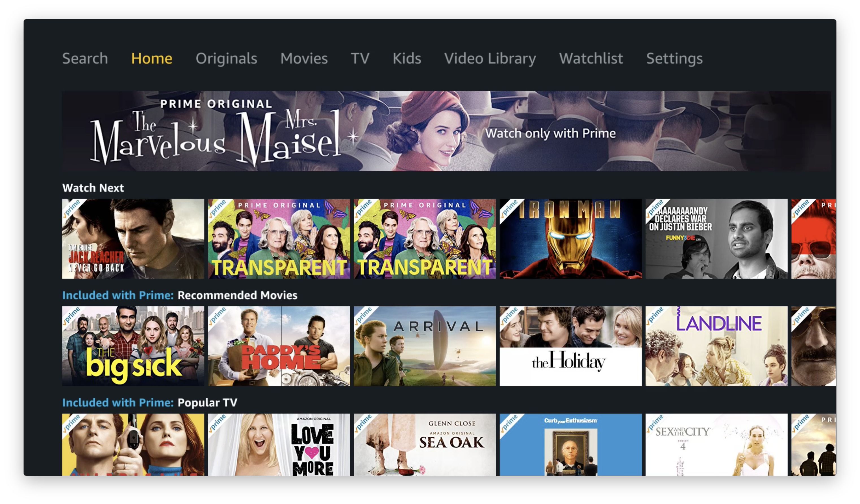Viewport: 860px width, 504px height.
Task: Open the Video Library icon
Action: pyautogui.click(x=490, y=58)
